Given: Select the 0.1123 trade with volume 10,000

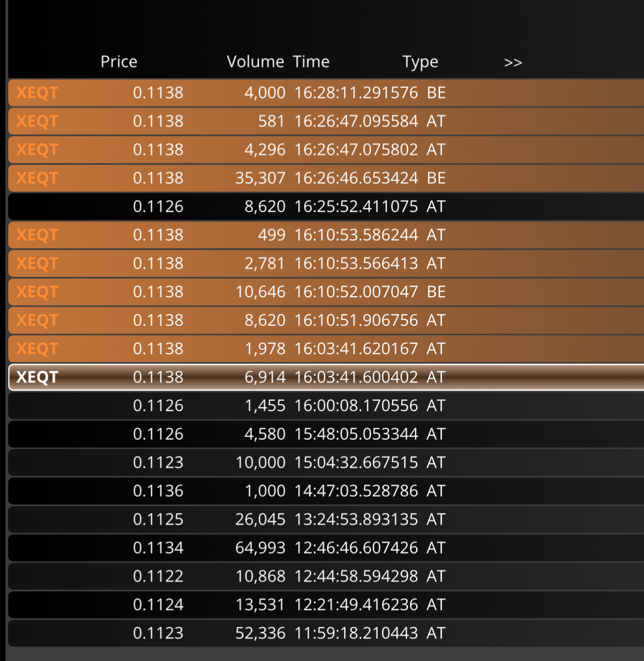Looking at the screenshot, I should click(x=326, y=462).
